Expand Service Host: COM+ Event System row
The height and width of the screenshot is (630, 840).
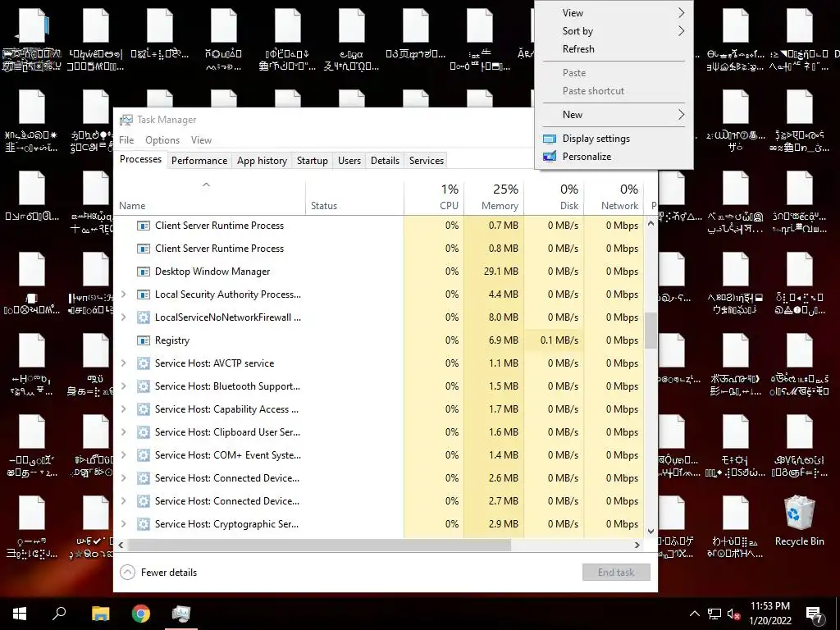coord(124,455)
